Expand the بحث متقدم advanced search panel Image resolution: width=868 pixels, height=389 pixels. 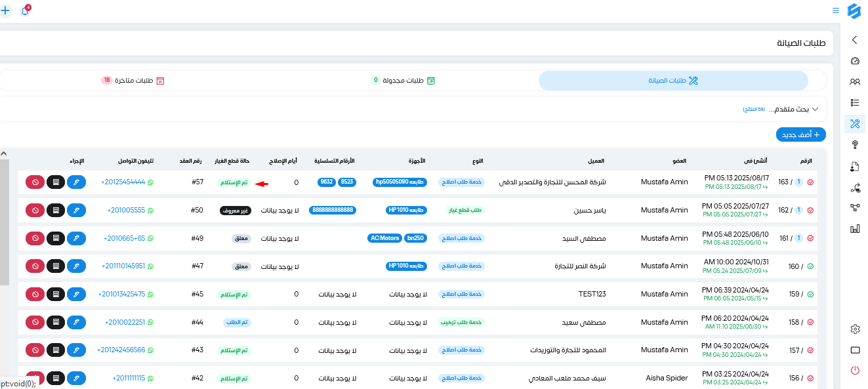coord(795,109)
